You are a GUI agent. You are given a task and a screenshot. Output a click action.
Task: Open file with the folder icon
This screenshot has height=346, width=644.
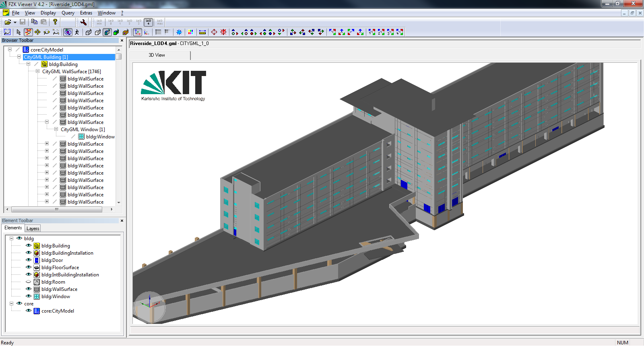(7, 22)
